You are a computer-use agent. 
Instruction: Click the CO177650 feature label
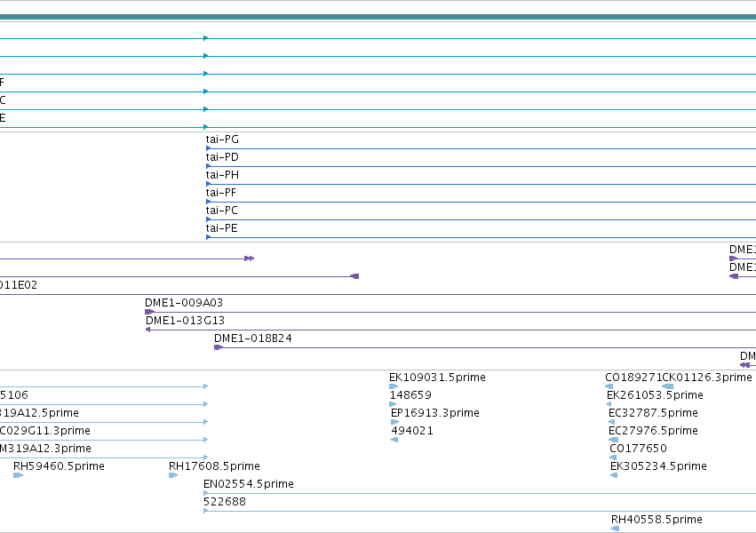click(639, 449)
